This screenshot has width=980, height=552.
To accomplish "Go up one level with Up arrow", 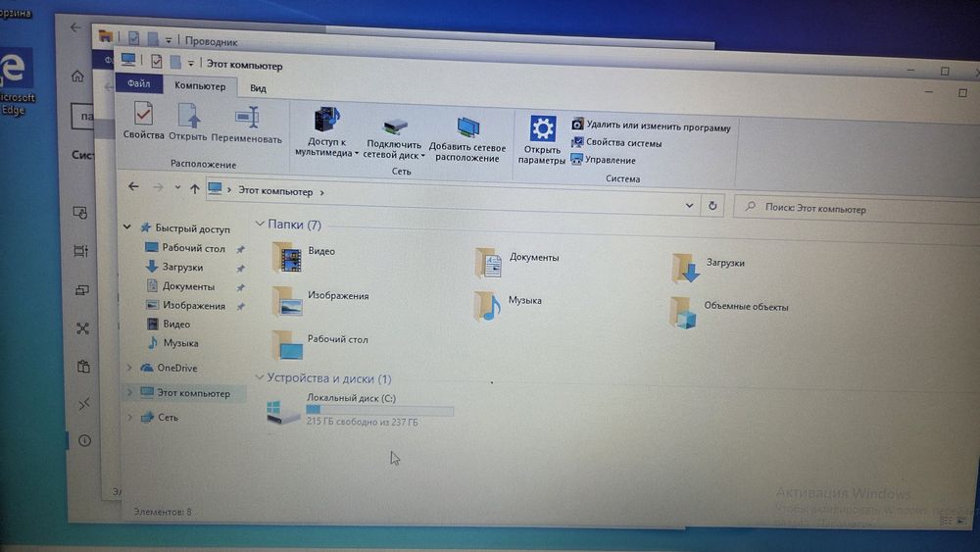I will (x=194, y=189).
